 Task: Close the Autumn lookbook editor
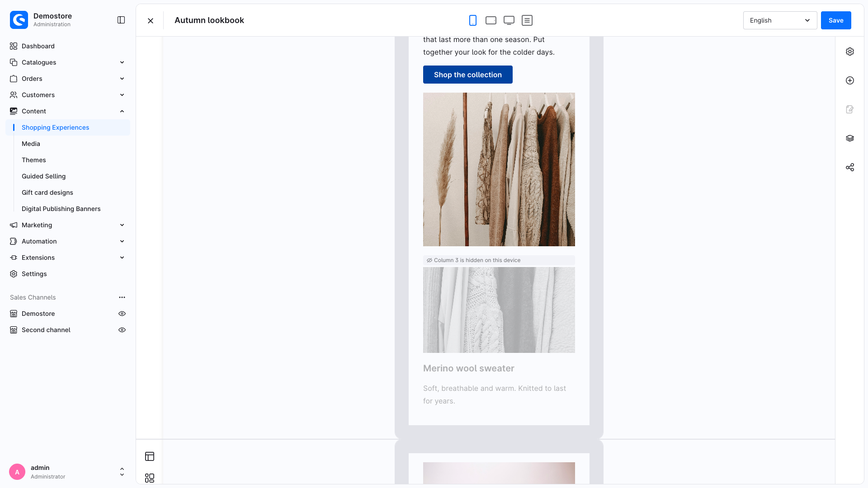[151, 21]
